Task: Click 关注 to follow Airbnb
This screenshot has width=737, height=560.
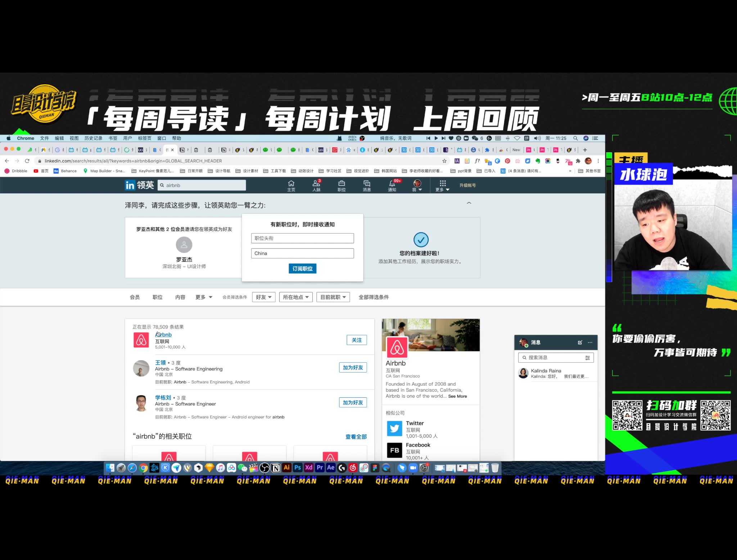Action: coord(357,340)
